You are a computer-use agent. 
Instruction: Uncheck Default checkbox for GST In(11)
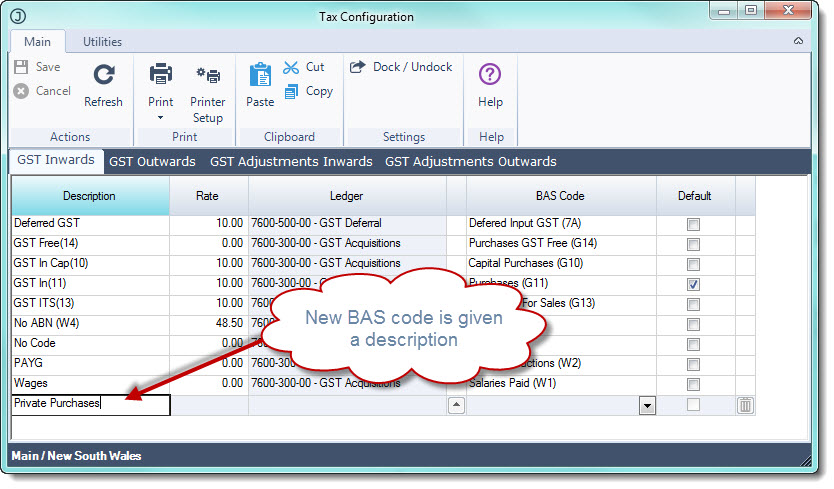[x=693, y=284]
